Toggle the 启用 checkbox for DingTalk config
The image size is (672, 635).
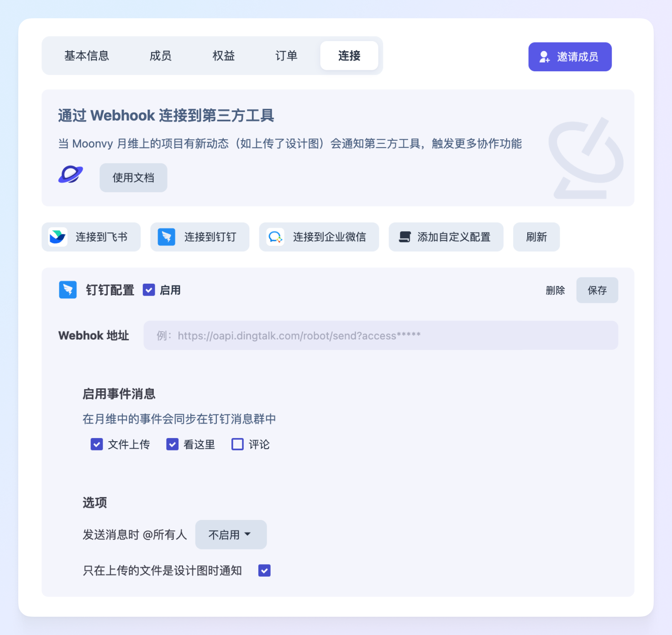point(149,290)
